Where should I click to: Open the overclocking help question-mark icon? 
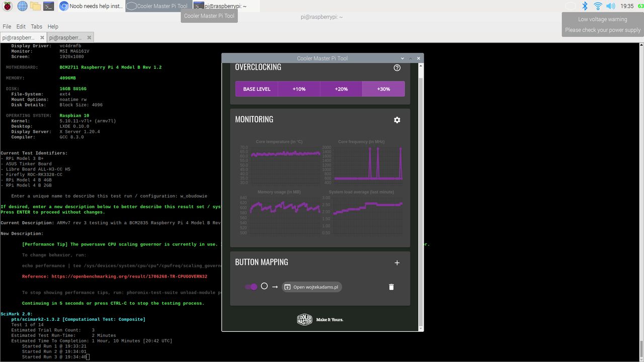click(x=397, y=67)
